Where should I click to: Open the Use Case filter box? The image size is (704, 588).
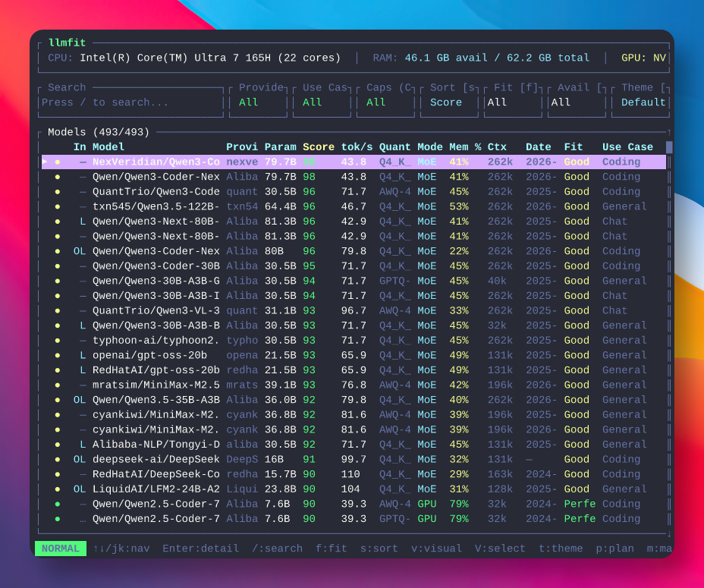(322, 102)
